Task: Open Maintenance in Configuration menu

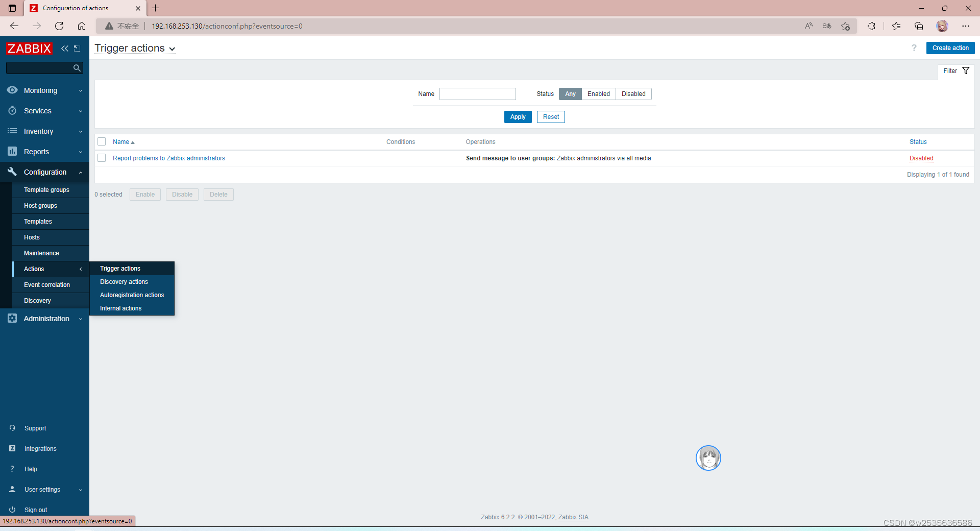Action: coord(51,253)
